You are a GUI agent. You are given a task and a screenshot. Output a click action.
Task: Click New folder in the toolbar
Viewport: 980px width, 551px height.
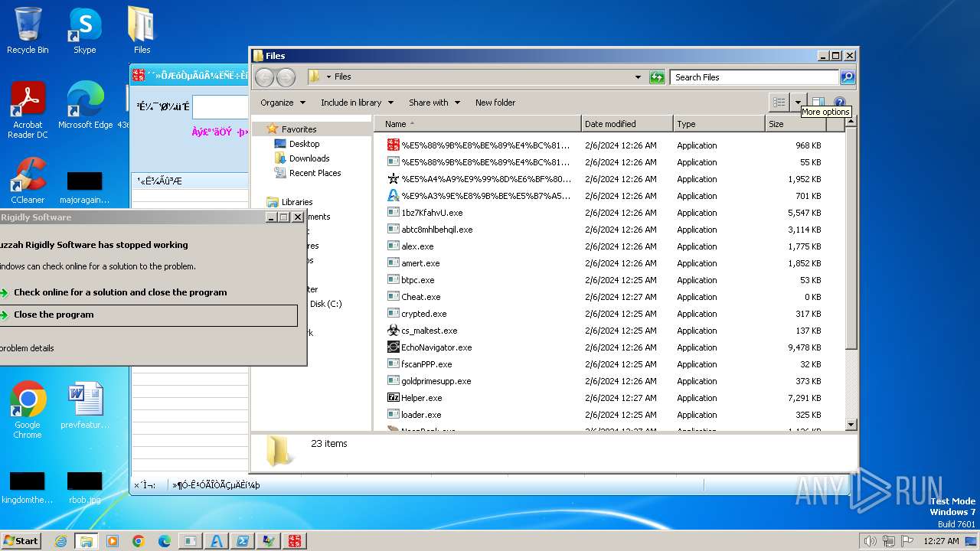495,103
